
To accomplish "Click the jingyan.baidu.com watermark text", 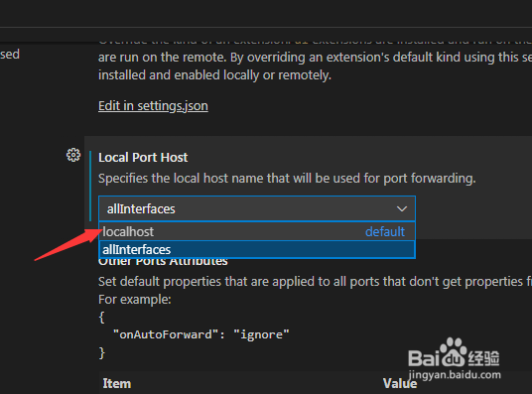I will (455, 375).
